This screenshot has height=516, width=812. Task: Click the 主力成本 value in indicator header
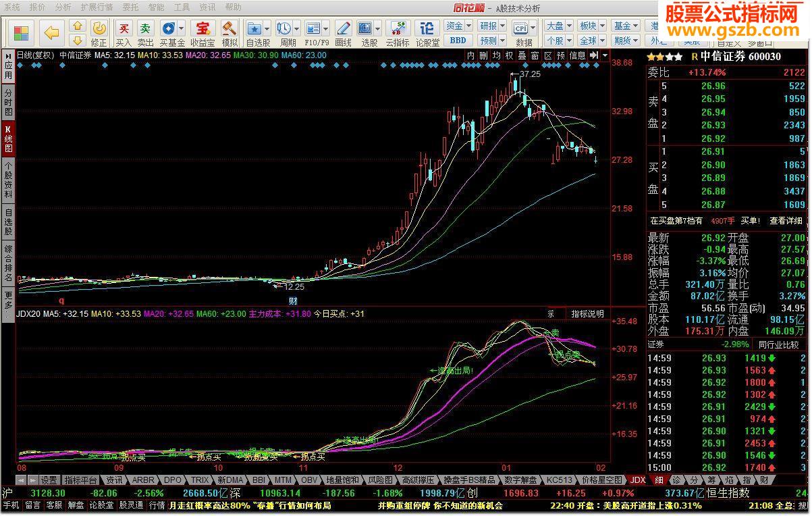[280, 314]
